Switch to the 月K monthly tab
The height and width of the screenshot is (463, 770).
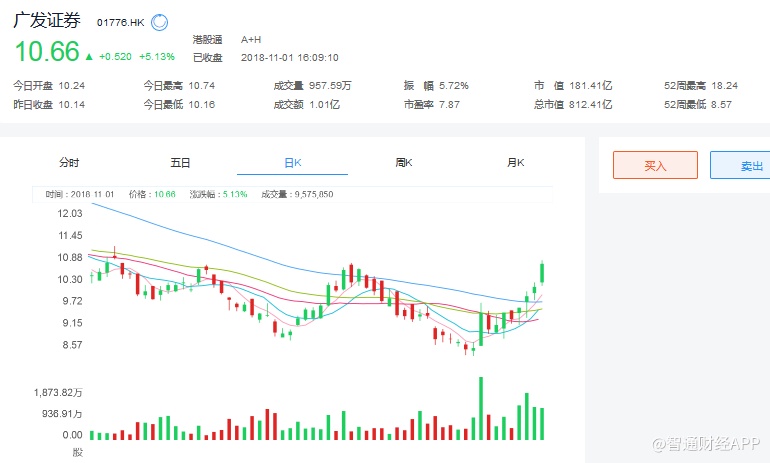point(515,162)
